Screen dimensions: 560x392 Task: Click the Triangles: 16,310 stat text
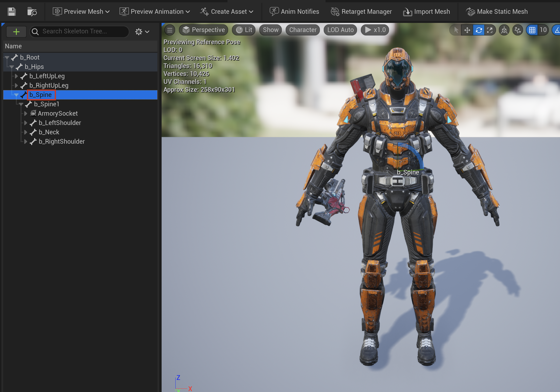point(188,66)
